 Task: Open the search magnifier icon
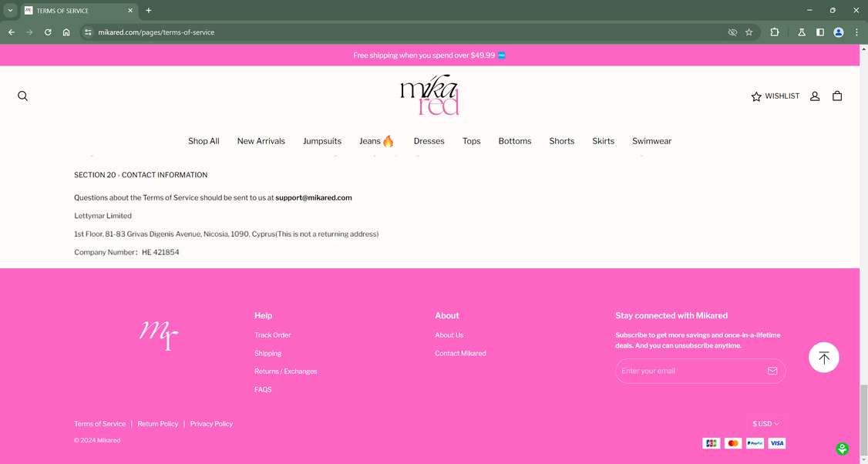[x=22, y=96]
